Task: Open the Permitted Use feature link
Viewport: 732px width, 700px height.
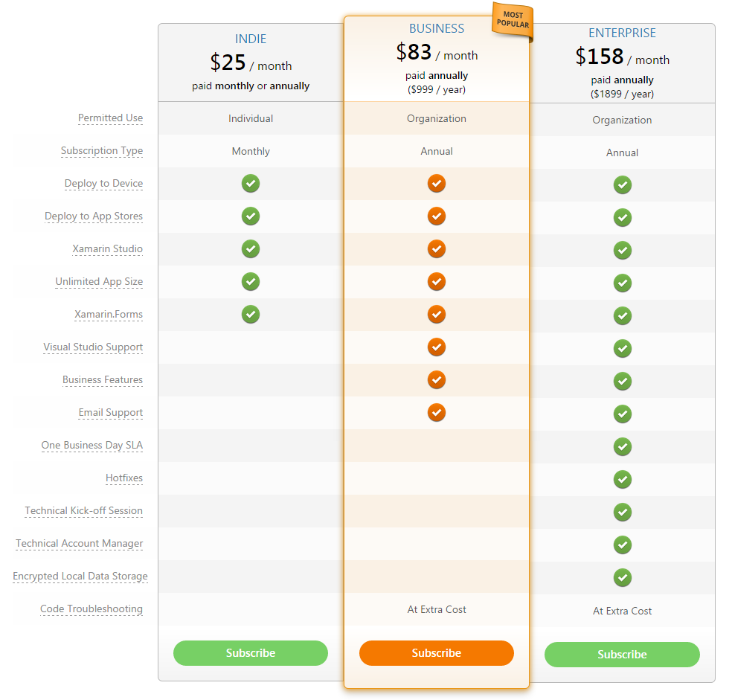Action: (x=111, y=118)
